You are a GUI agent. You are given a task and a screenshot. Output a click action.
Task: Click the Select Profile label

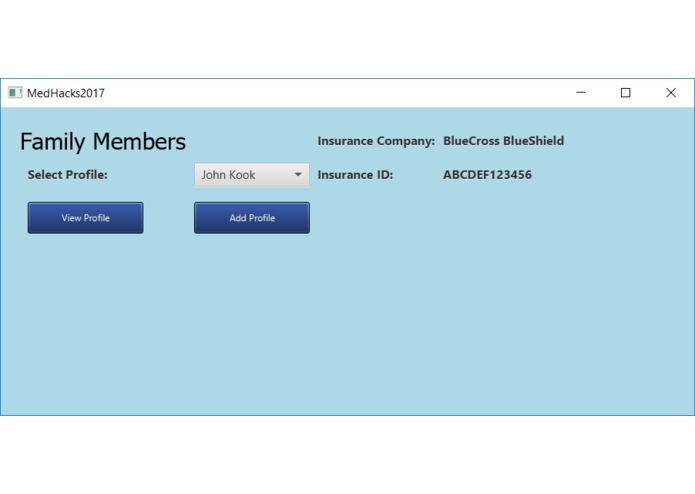[68, 175]
